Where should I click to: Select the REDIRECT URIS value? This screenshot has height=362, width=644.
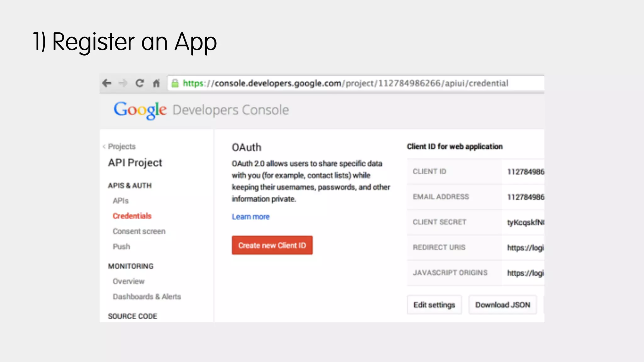click(x=525, y=248)
